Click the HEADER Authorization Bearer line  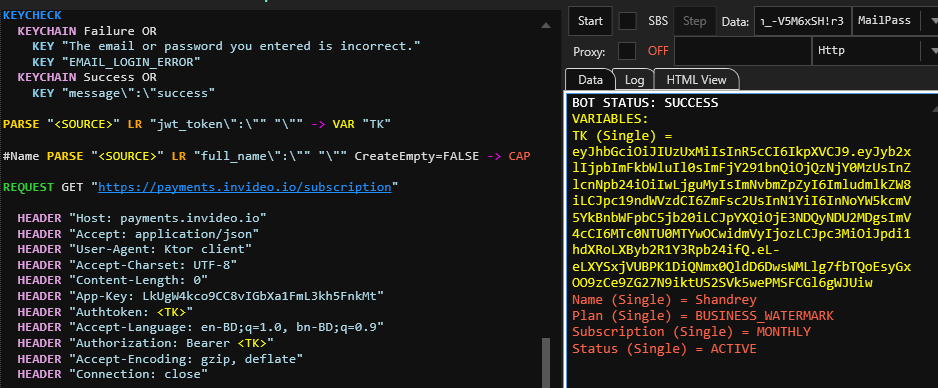click(x=145, y=343)
